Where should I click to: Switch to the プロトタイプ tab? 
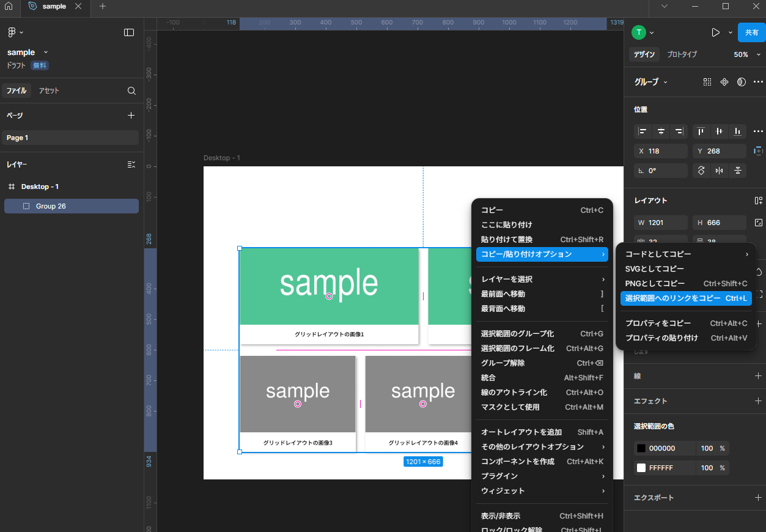click(682, 54)
